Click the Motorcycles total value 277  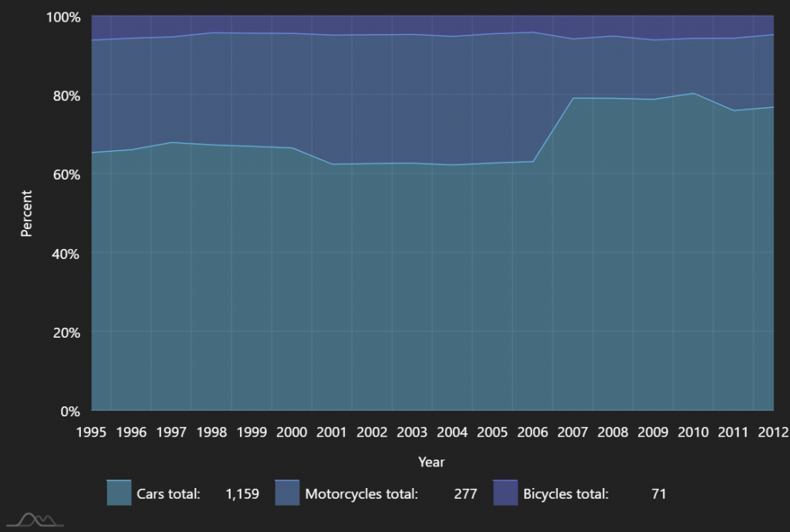coord(465,493)
